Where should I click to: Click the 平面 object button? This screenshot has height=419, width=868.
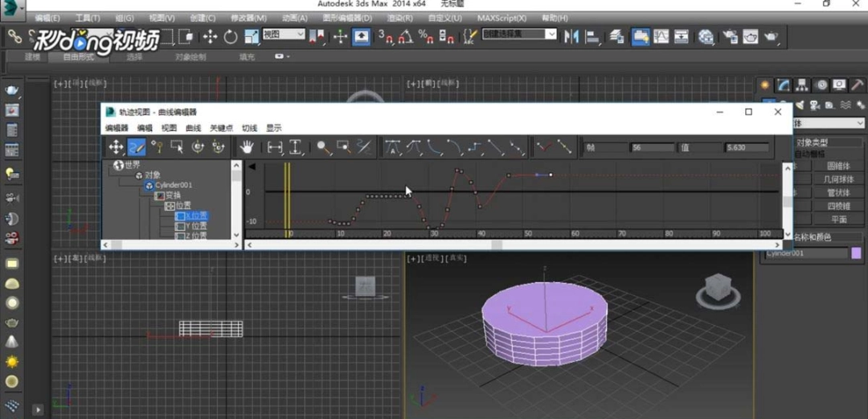(x=838, y=219)
